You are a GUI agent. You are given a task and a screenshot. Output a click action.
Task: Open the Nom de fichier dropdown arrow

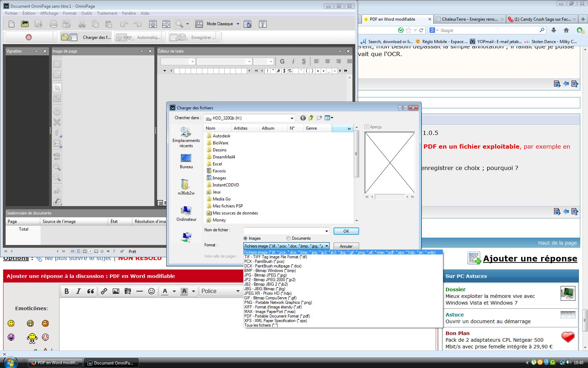tap(327, 231)
